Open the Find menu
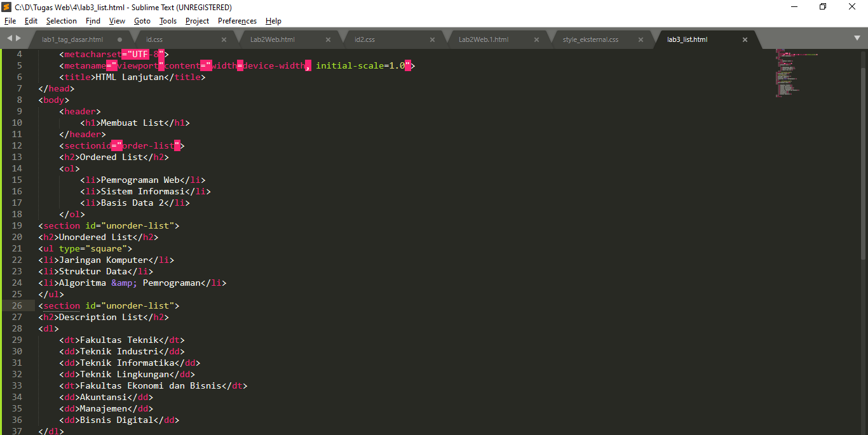 pos(93,20)
